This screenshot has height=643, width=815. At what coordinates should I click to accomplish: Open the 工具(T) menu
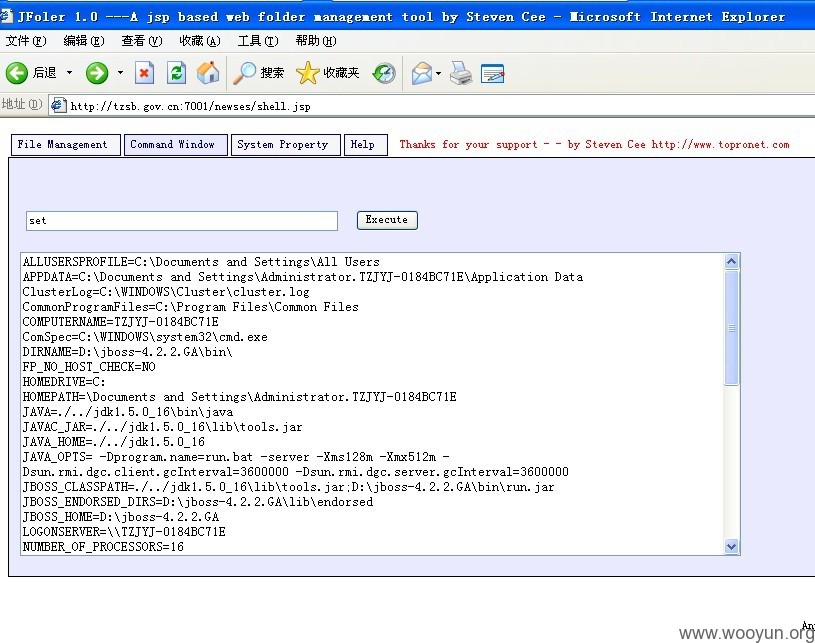click(258, 41)
